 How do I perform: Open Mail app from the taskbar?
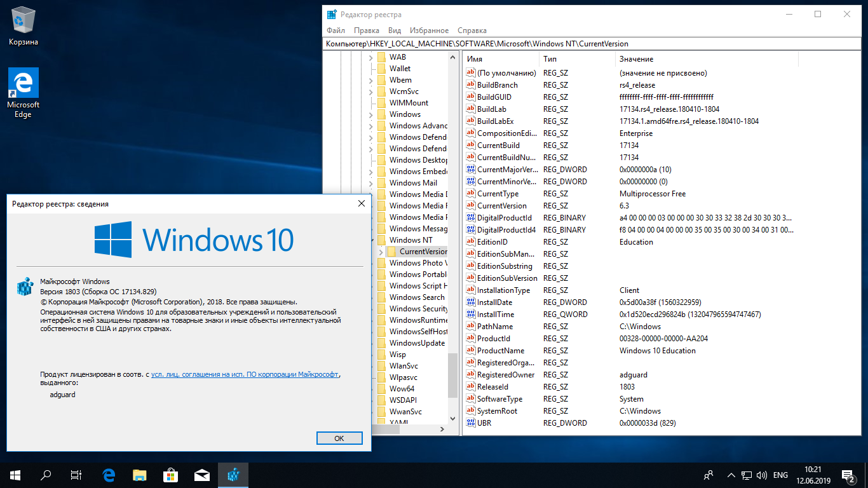pyautogui.click(x=202, y=475)
